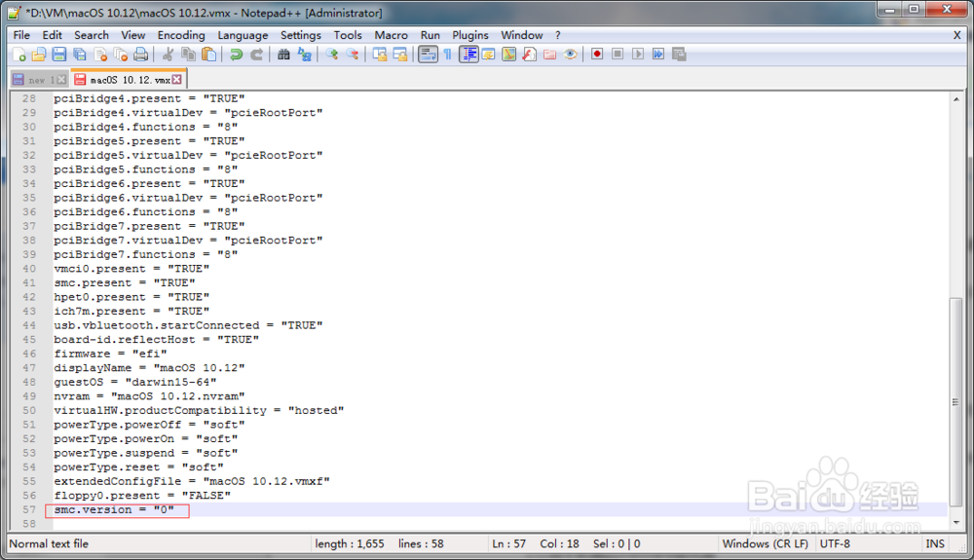Click the scrollbar down arrow
Viewport: 974px width, 560px height.
956,523
